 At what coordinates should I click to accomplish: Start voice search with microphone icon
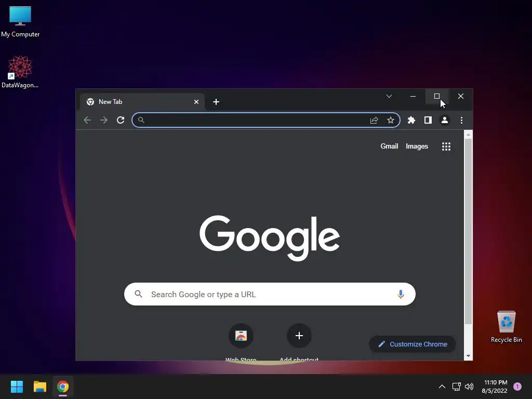(401, 294)
